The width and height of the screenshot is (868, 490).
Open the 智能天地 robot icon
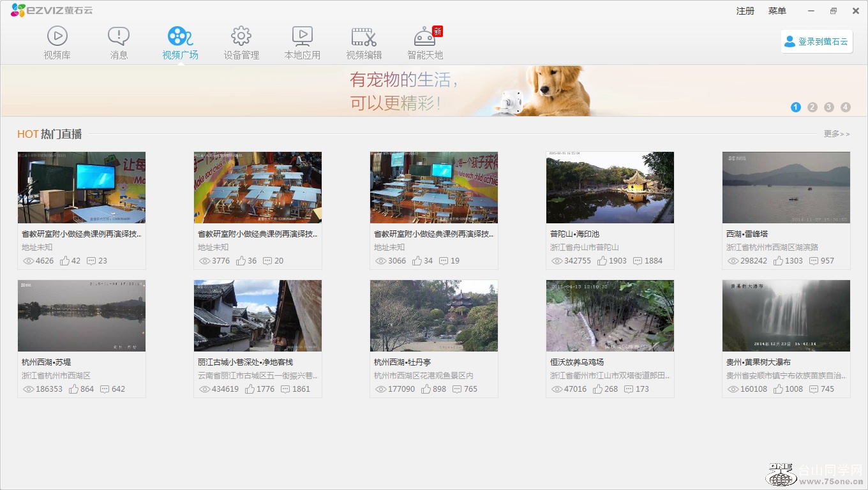(x=425, y=36)
